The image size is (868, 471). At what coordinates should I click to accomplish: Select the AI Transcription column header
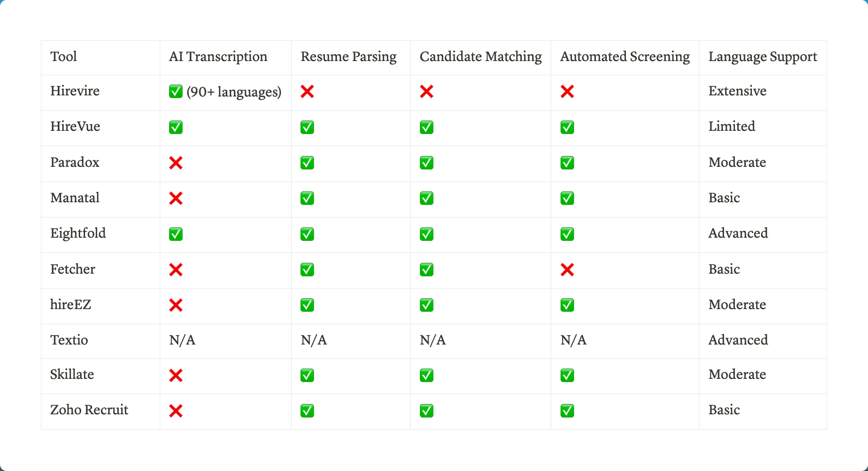pyautogui.click(x=218, y=57)
